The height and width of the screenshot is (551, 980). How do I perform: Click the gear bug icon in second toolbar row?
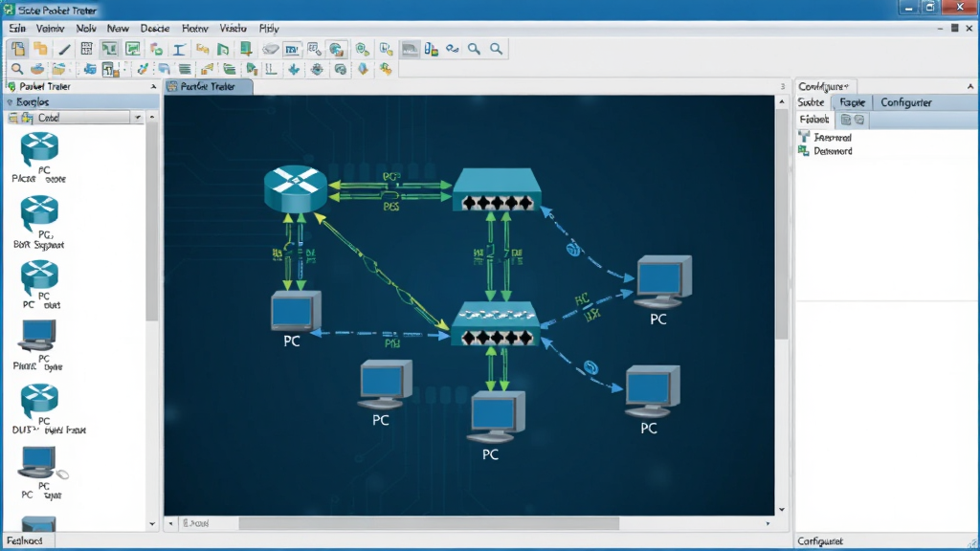(317, 69)
